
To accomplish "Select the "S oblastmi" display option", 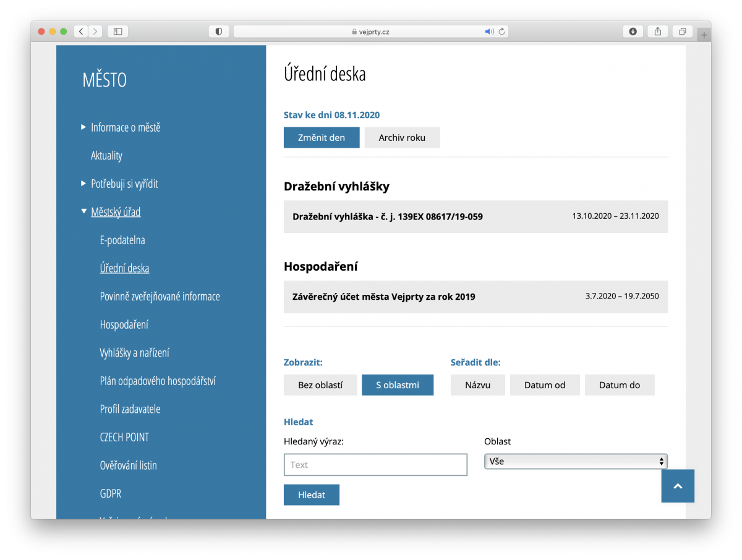I will (x=398, y=385).
